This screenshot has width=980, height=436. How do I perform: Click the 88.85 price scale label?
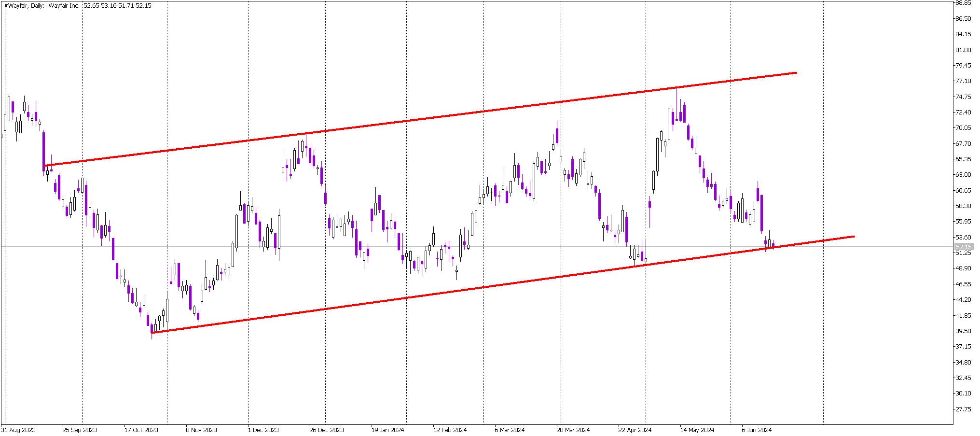pyautogui.click(x=963, y=3)
